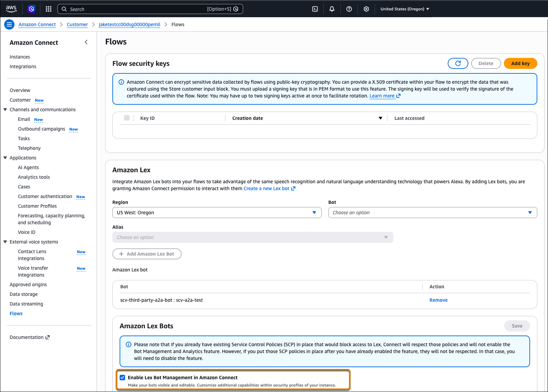This screenshot has width=548, height=392.
Task: Open the AWS home logo
Action: tap(11, 9)
